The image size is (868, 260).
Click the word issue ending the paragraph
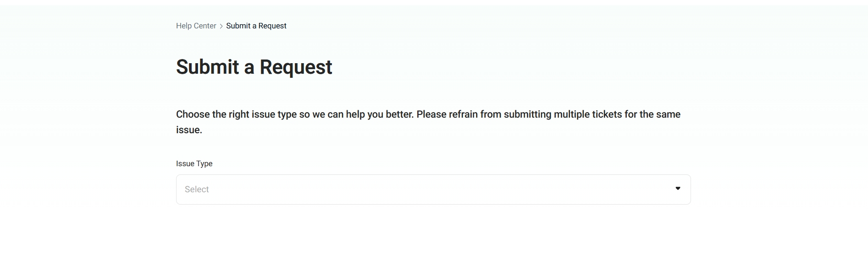(x=188, y=130)
